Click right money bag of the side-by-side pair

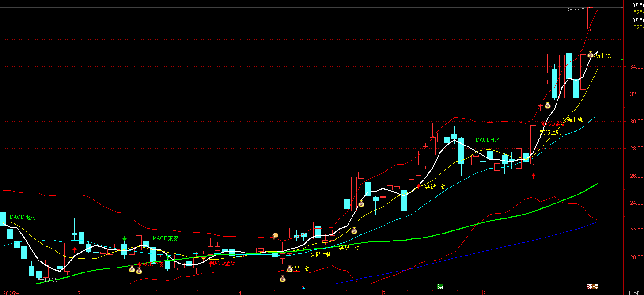(x=139, y=270)
